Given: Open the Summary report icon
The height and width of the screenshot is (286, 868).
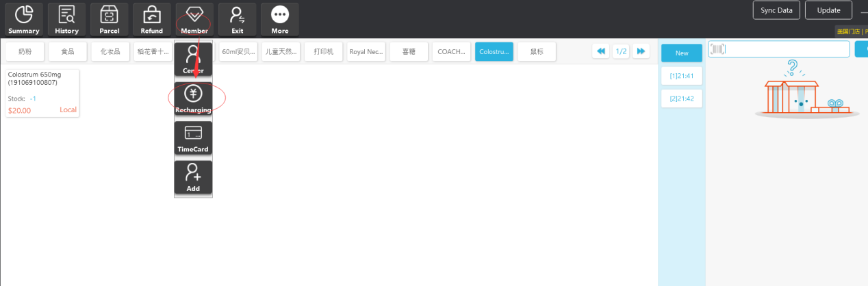Looking at the screenshot, I should tap(24, 19).
